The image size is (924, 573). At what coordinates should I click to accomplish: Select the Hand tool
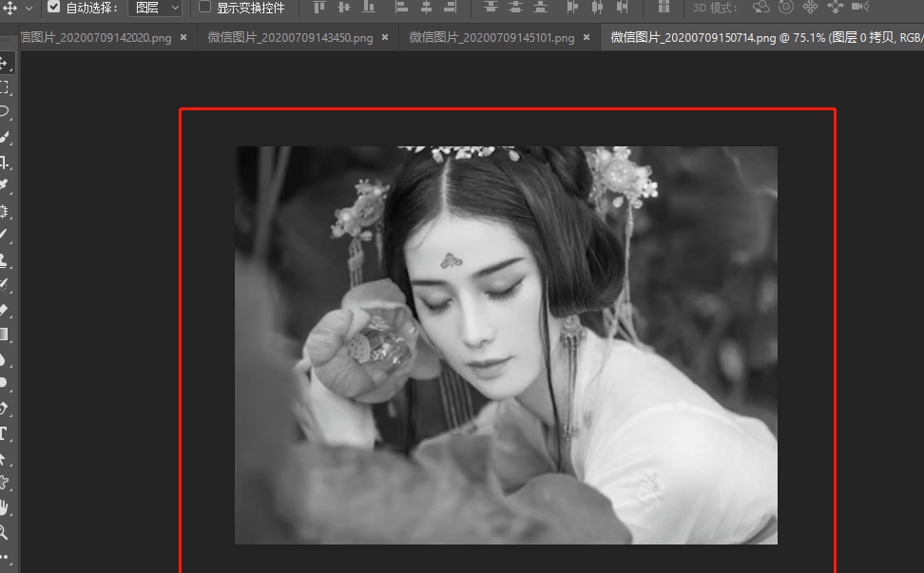coord(4,507)
